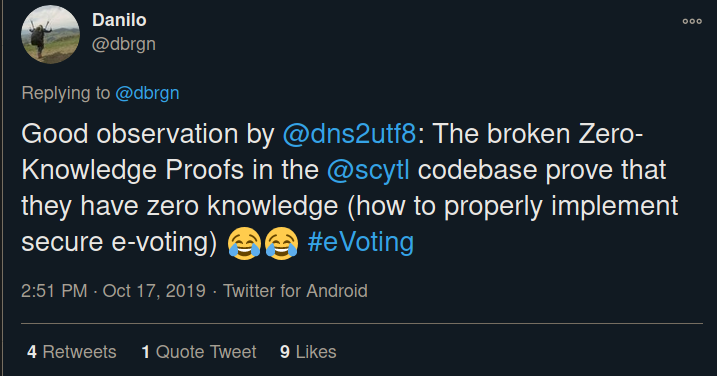
Task: Open the Danilo display name profile link
Action: coord(119,20)
